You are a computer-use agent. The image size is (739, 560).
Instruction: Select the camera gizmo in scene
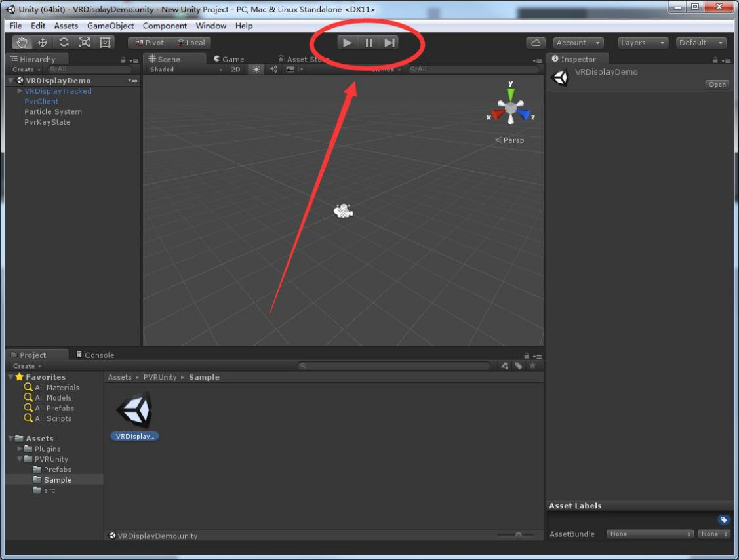point(343,211)
